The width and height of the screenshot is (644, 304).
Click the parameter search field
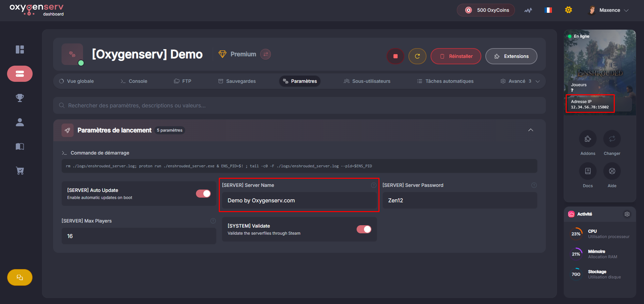point(299,105)
